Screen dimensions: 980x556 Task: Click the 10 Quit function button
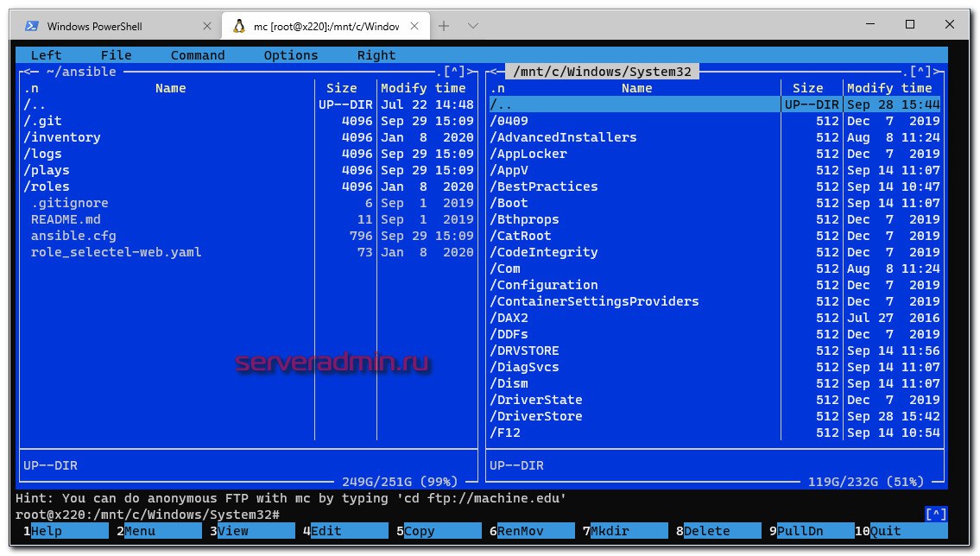click(900, 531)
